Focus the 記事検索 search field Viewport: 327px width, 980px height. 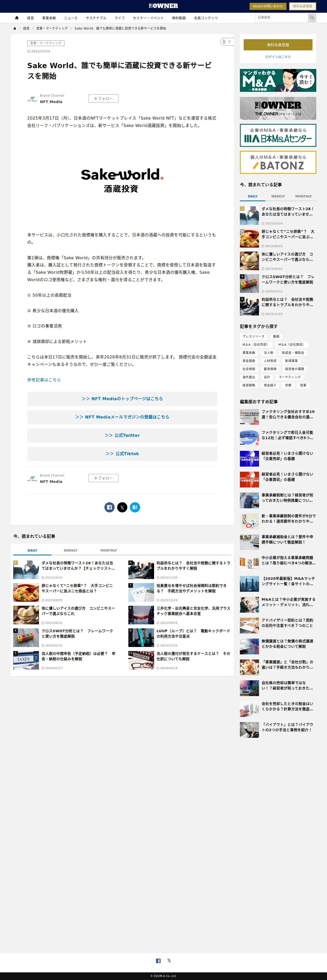[281, 18]
